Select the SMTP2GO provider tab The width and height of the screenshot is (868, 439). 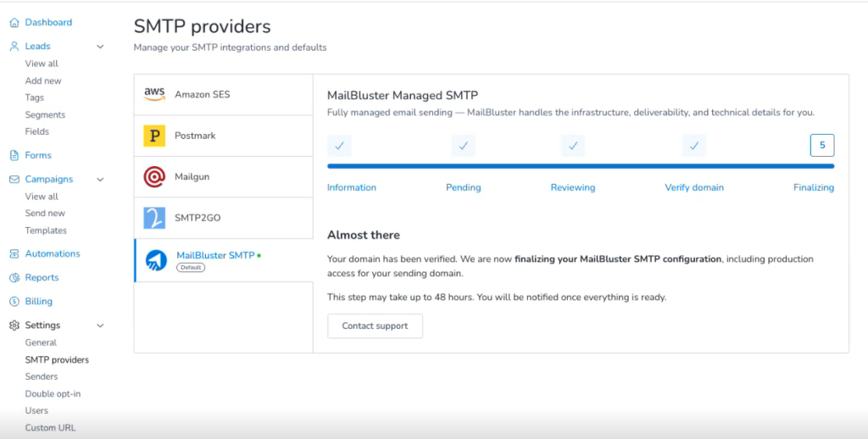[x=224, y=218]
